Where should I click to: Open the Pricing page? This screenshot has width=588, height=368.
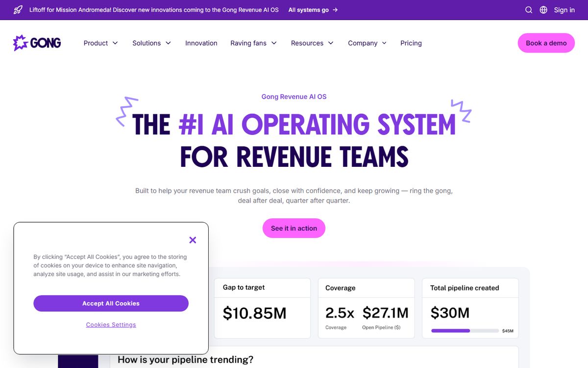(411, 43)
